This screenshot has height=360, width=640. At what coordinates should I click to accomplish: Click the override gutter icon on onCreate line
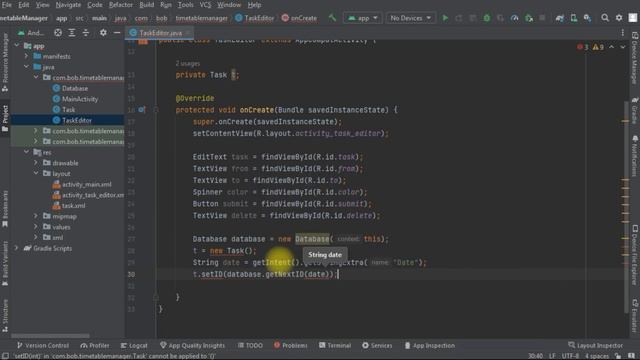(x=142, y=110)
